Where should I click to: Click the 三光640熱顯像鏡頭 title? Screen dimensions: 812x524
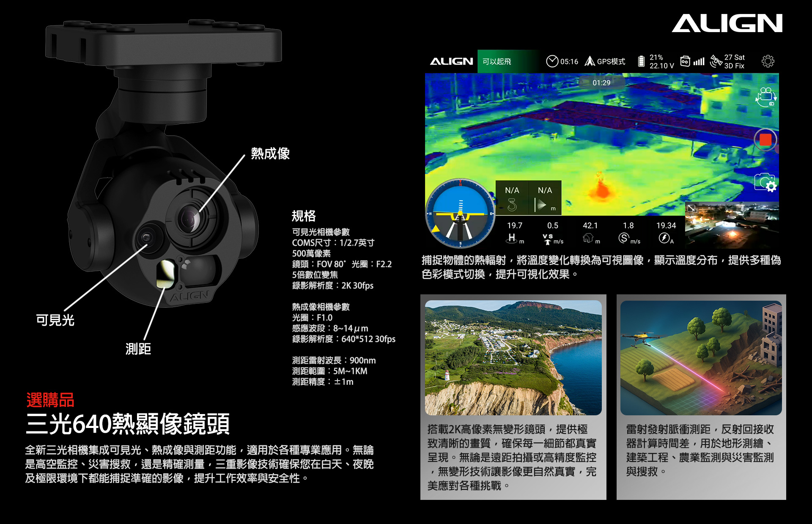click(x=128, y=424)
